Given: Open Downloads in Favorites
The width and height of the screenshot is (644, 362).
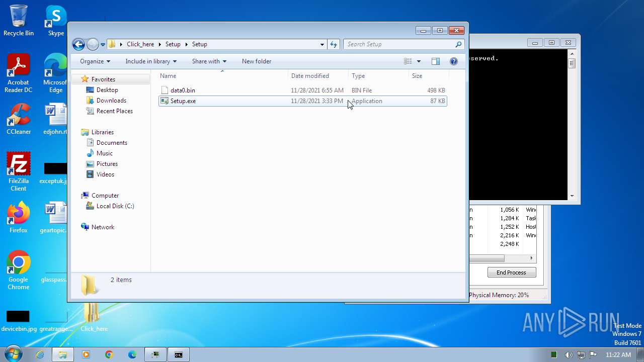Looking at the screenshot, I should point(111,101).
